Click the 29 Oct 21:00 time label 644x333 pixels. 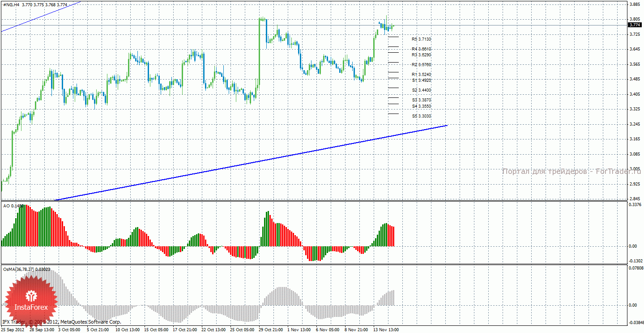point(271,329)
